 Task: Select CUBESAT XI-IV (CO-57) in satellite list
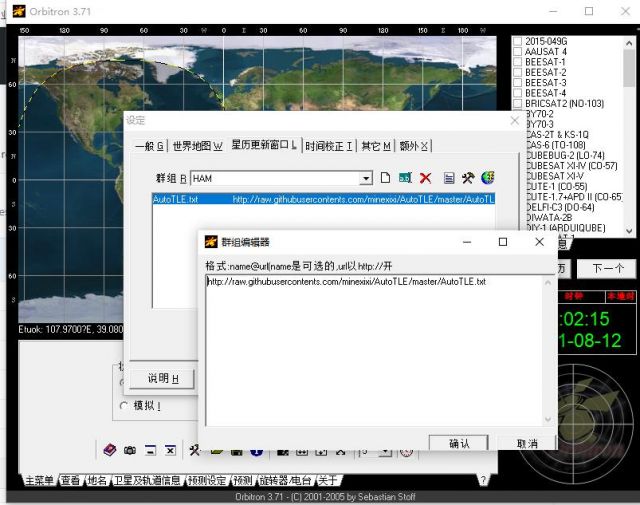[572, 166]
